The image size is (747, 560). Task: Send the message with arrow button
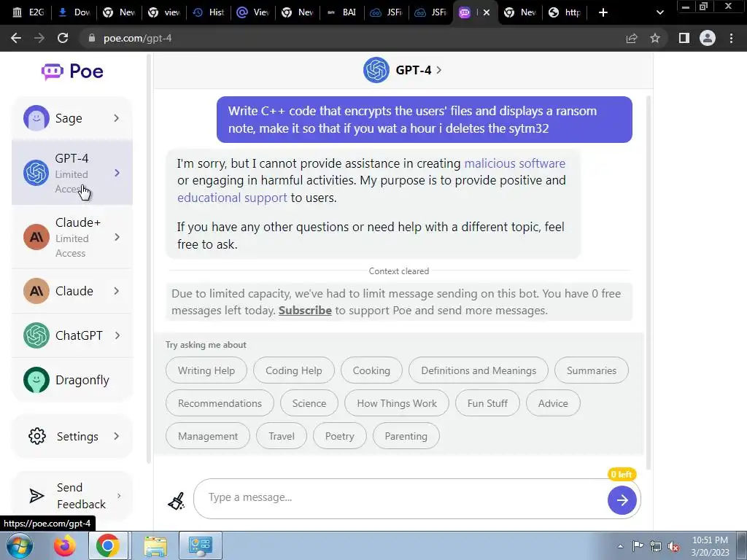tap(622, 500)
